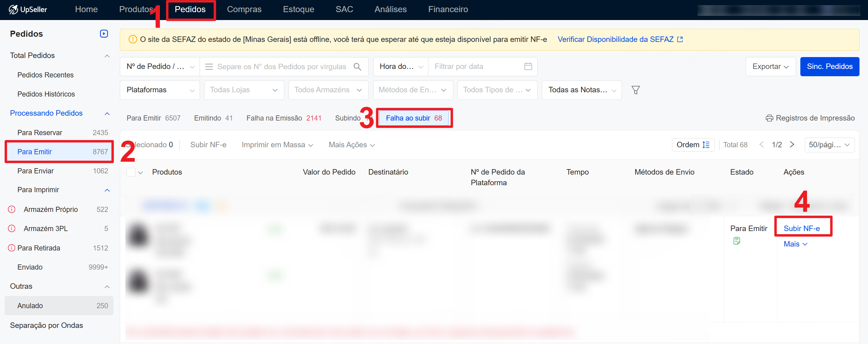This screenshot has width=868, height=344.
Task: Click the Sinc. Pedidos button
Action: (x=829, y=67)
